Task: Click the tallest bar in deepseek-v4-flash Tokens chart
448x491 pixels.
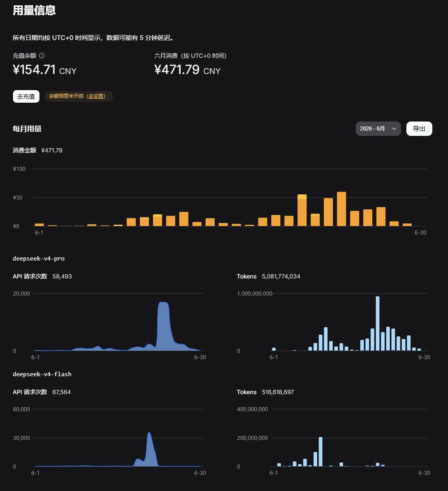Action: [320, 452]
